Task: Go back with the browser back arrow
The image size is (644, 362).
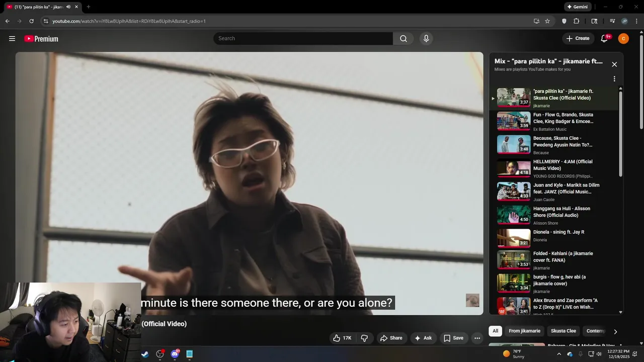Action: [x=7, y=21]
